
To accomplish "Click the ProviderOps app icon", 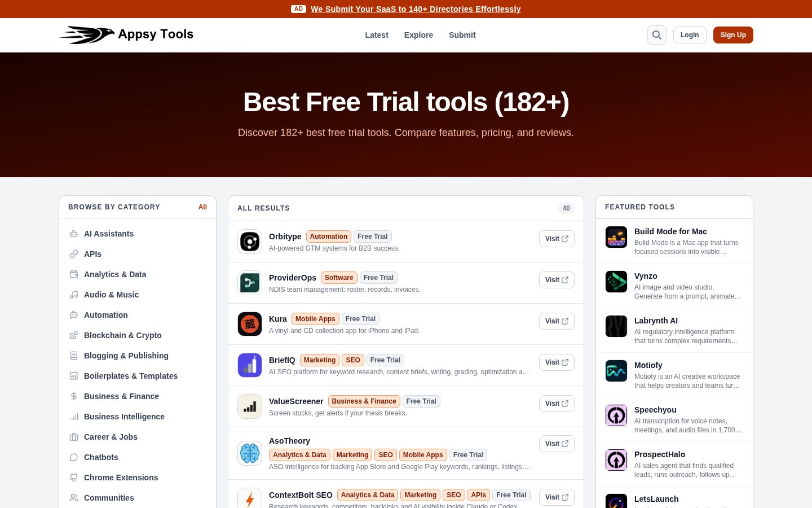I will [x=250, y=283].
